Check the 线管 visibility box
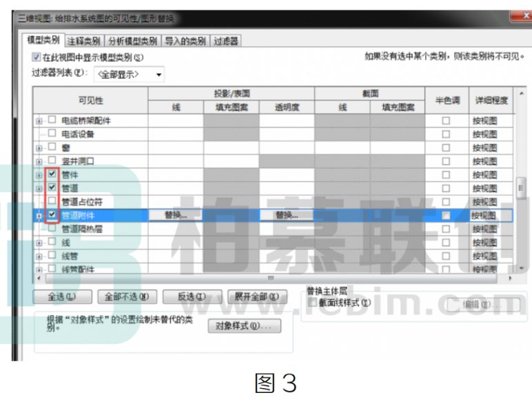532x404 pixels. click(x=52, y=255)
